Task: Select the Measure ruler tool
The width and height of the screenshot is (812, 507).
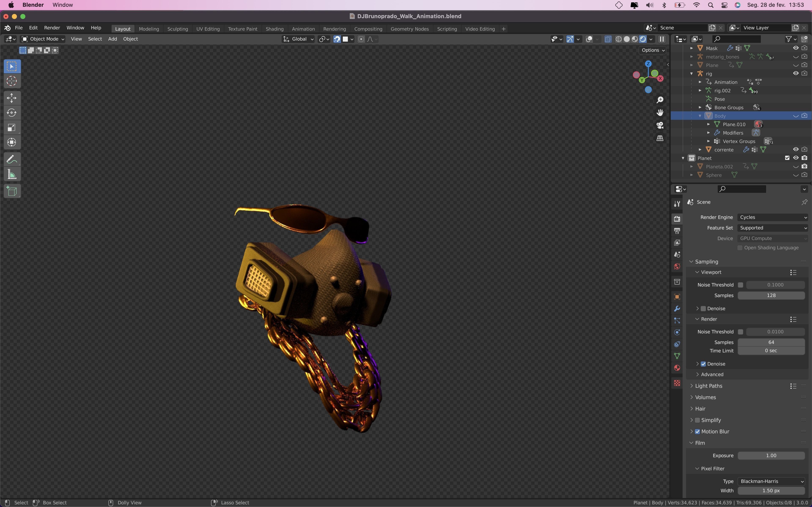Action: click(12, 174)
